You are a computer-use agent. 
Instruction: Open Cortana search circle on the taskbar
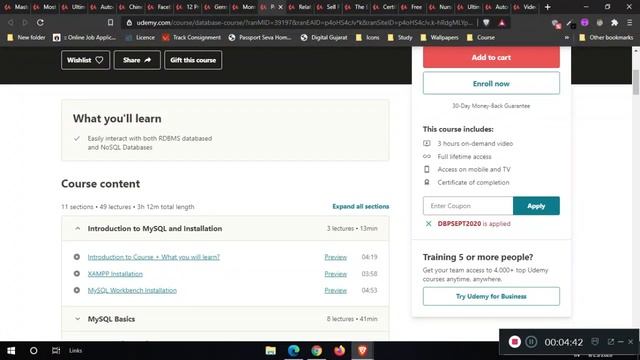click(x=33, y=351)
